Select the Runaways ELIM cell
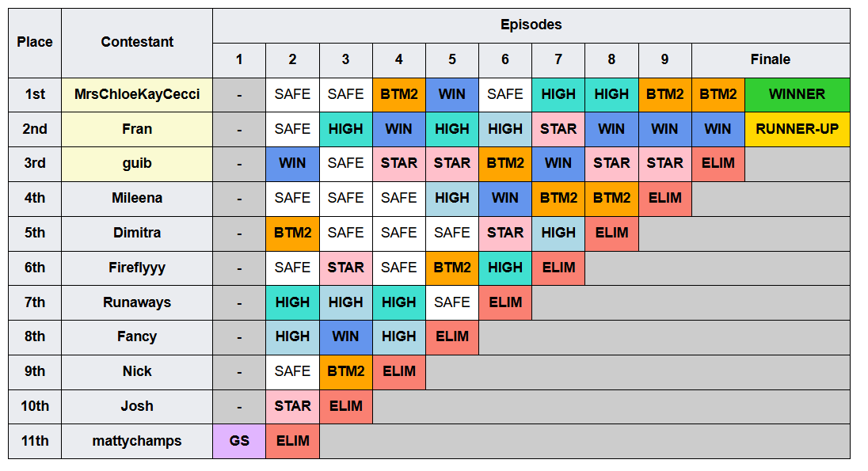 pyautogui.click(x=504, y=302)
